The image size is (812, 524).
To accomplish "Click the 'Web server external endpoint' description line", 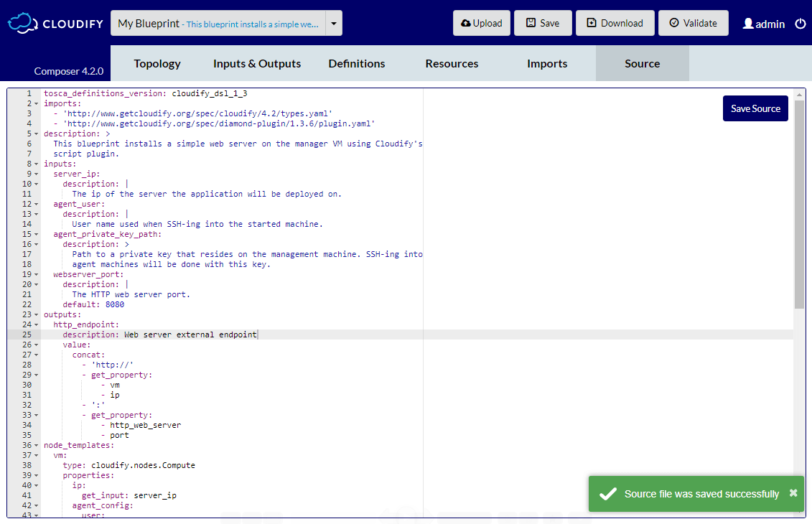I will coord(159,334).
